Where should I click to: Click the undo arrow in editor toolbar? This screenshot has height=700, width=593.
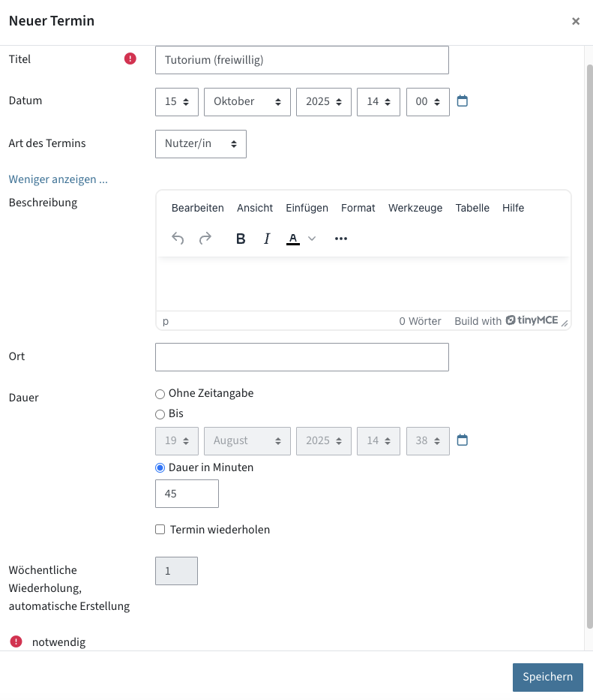click(178, 239)
